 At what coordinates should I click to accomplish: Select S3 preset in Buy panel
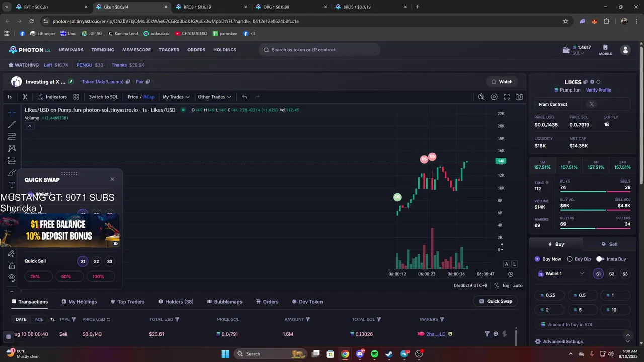[625, 274]
